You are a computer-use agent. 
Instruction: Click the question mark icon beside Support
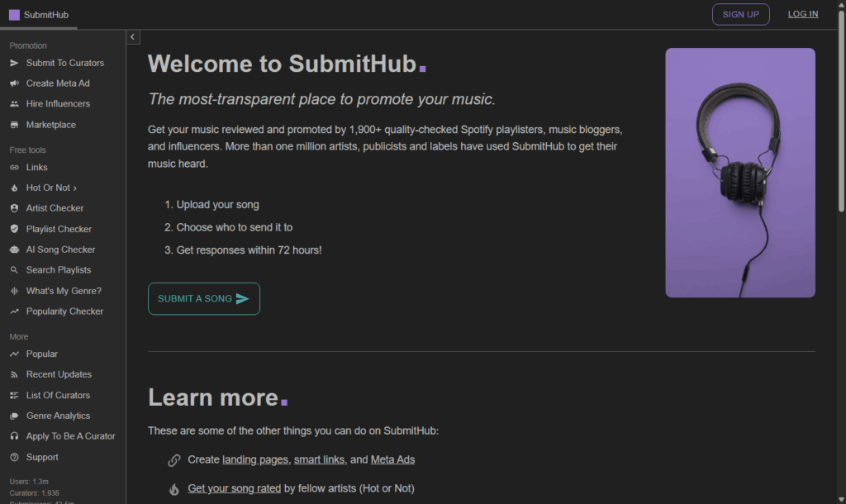pyautogui.click(x=14, y=457)
